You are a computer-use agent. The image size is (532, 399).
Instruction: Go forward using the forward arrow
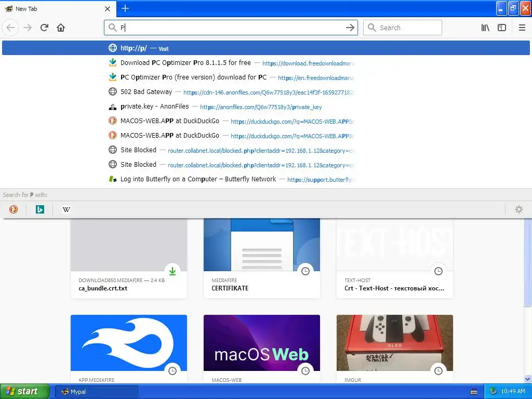[28, 28]
